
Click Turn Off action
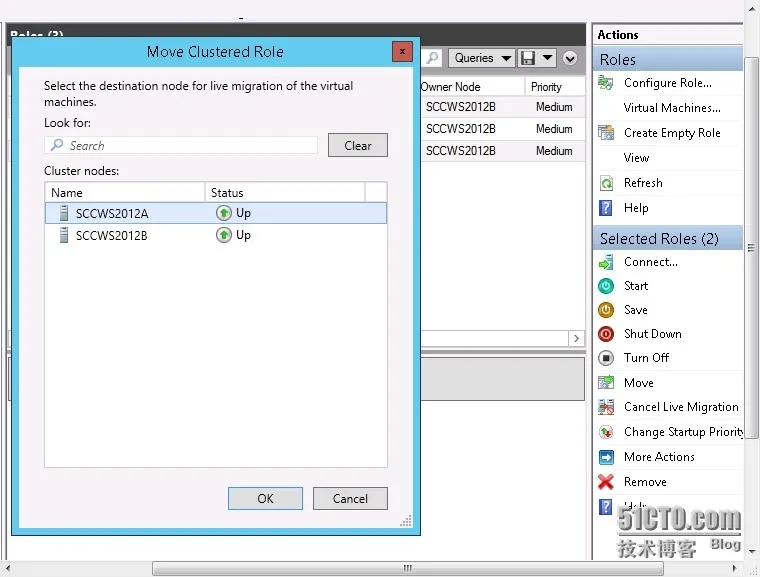(x=646, y=358)
